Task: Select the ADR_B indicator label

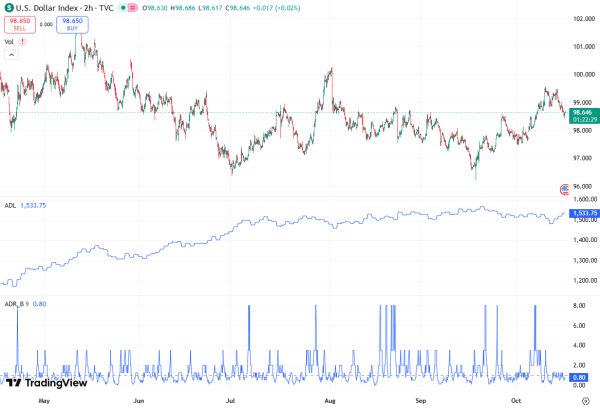Action: (14, 303)
